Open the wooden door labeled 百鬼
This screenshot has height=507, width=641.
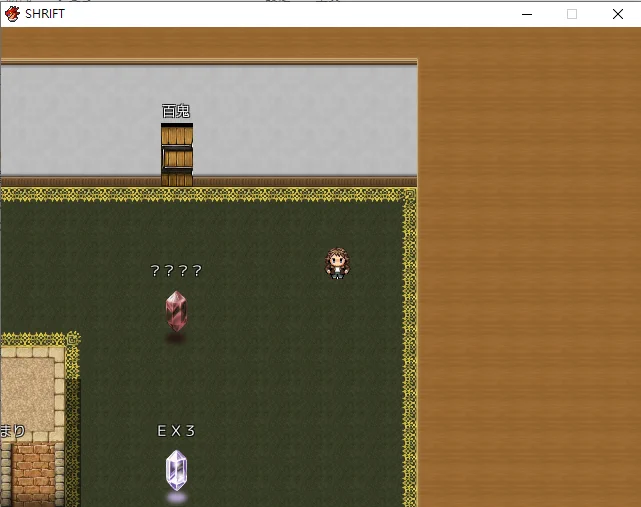click(x=177, y=155)
